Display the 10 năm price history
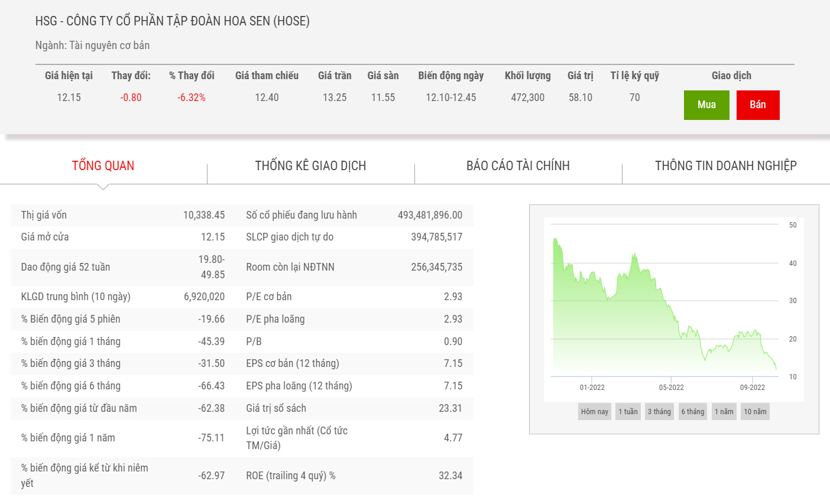The image size is (830, 504). point(755,412)
